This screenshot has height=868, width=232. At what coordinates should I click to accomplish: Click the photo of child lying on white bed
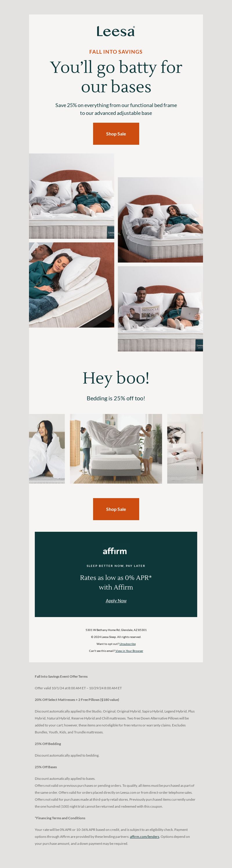[185, 449]
